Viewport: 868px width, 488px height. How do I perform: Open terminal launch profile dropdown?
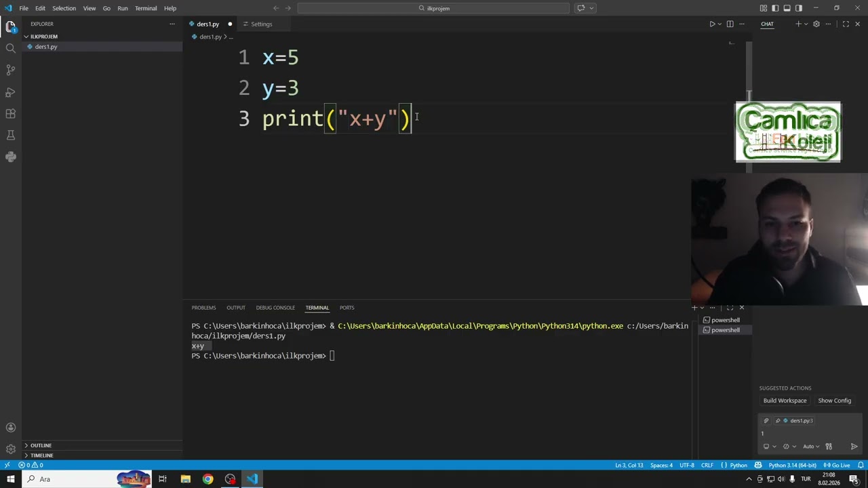pyautogui.click(x=703, y=308)
